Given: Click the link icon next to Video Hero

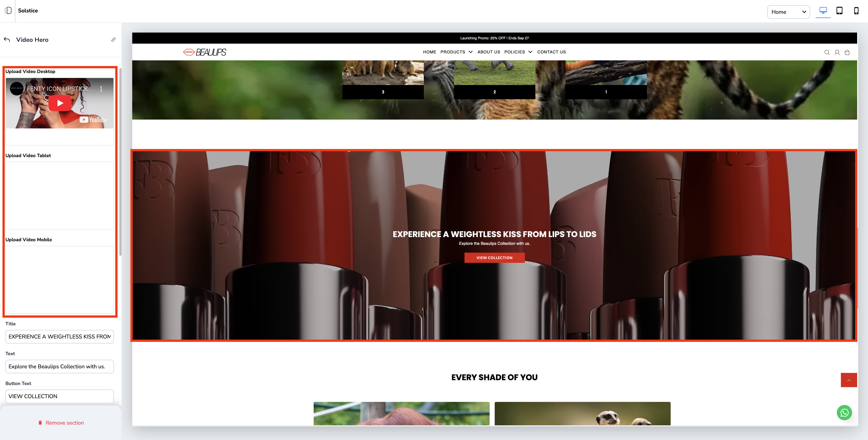Looking at the screenshot, I should click(x=113, y=40).
